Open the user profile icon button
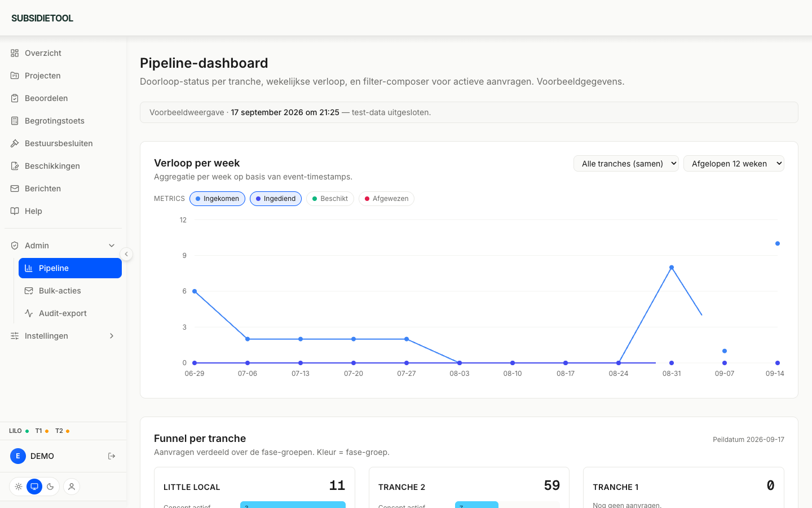This screenshot has height=508, width=812. point(72,487)
